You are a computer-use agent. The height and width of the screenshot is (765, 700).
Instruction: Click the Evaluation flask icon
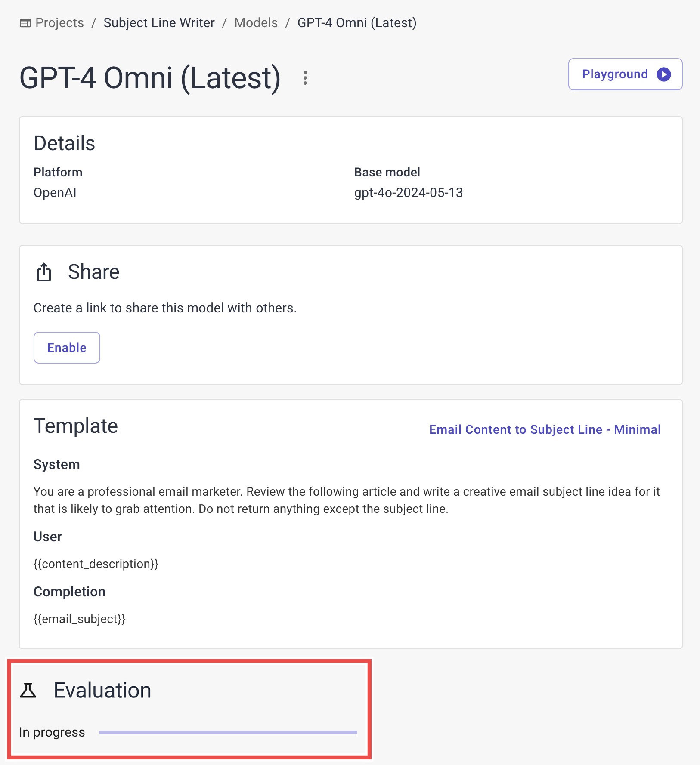click(x=28, y=690)
